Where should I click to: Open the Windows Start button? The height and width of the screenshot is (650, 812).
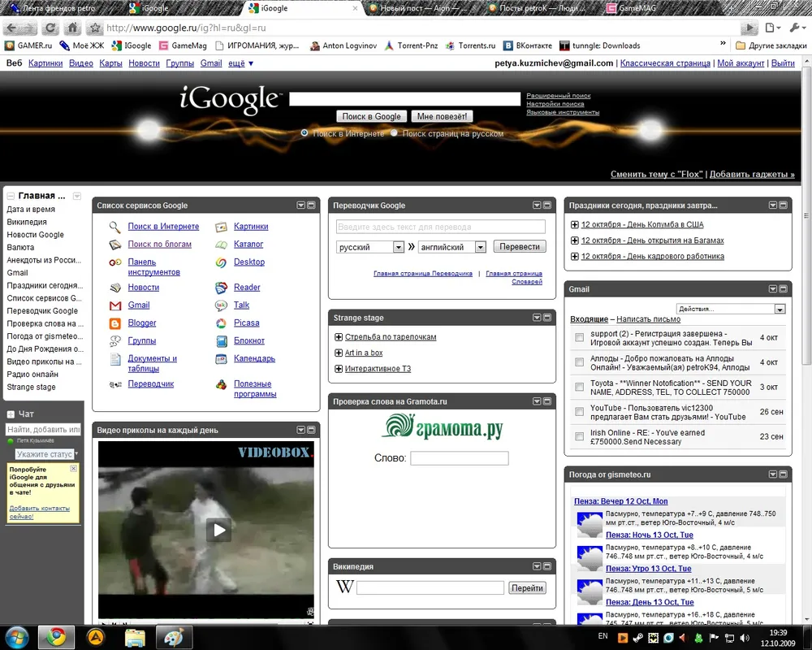[x=16, y=637]
